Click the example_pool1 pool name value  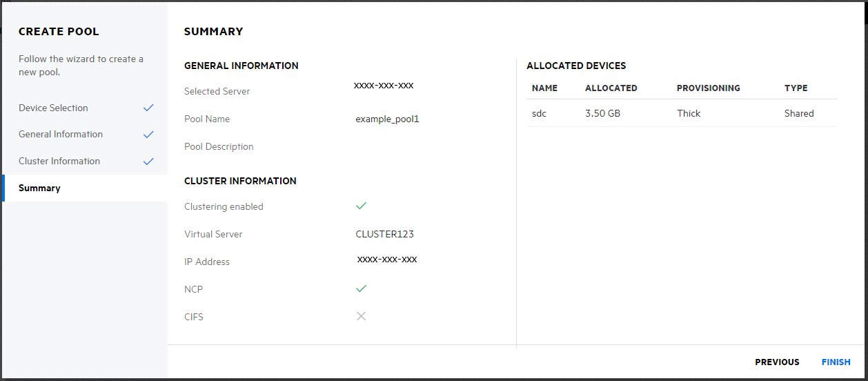coord(387,119)
